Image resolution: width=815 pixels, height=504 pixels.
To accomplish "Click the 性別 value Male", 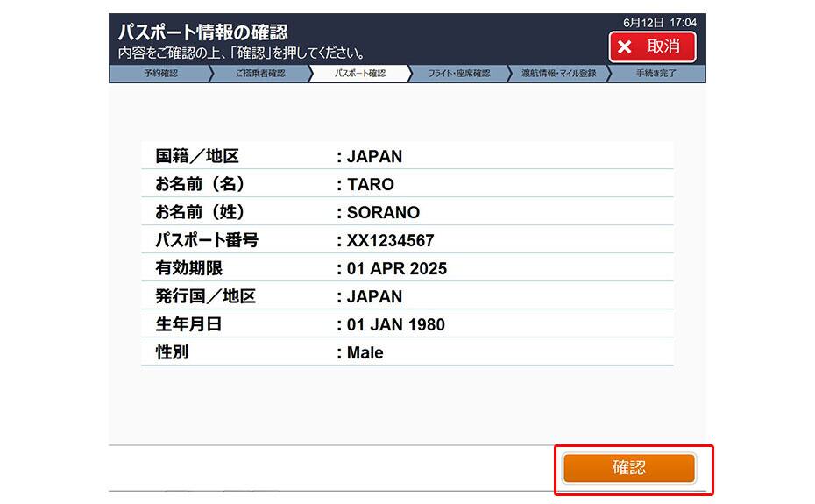I will pos(365,353).
